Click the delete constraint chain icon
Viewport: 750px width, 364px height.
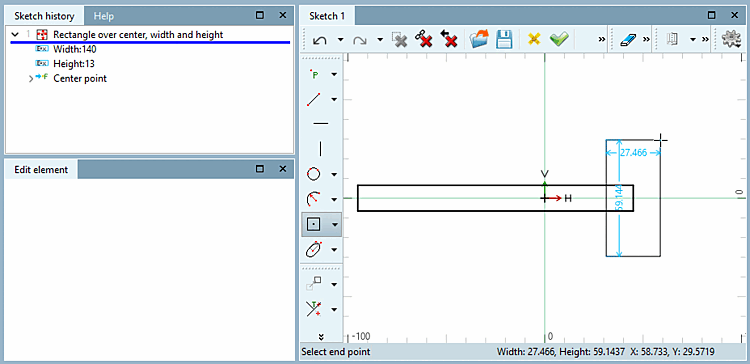coord(423,40)
